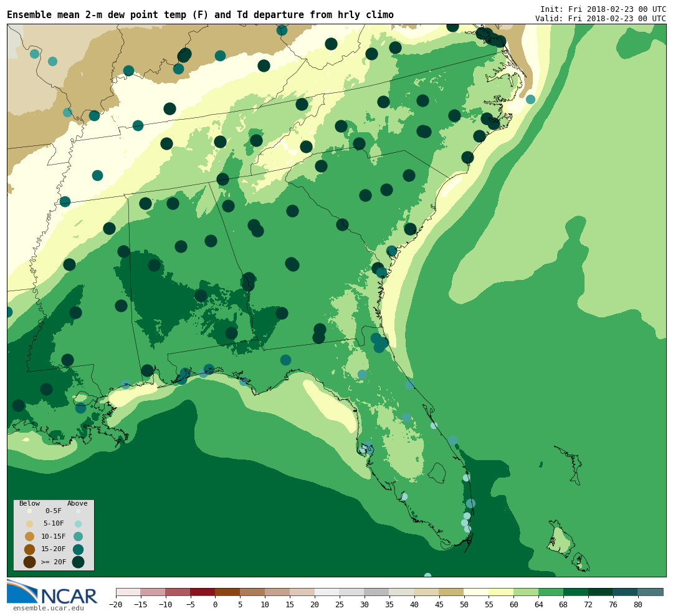Click the 'Below' legend column header
Image resolution: width=673 pixels, height=616 pixels.
[29, 504]
